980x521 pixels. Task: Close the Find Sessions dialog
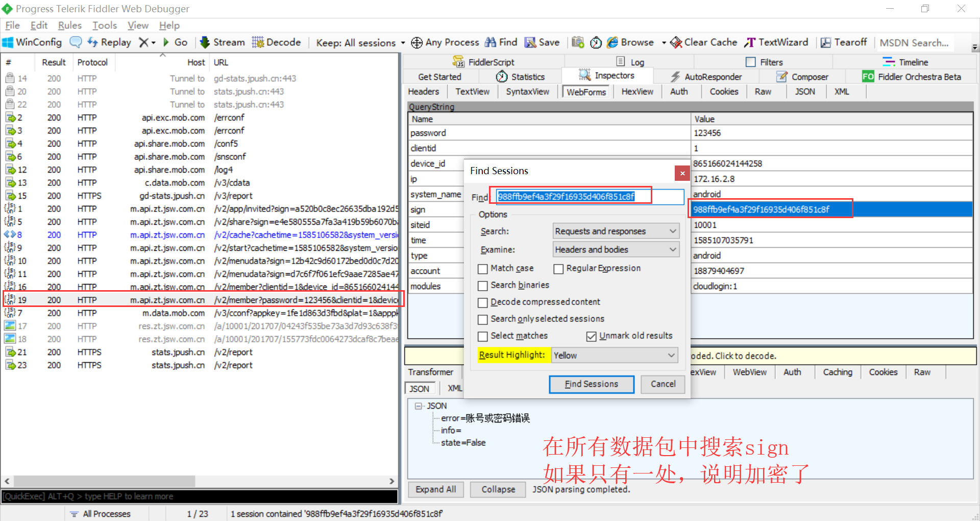click(682, 173)
